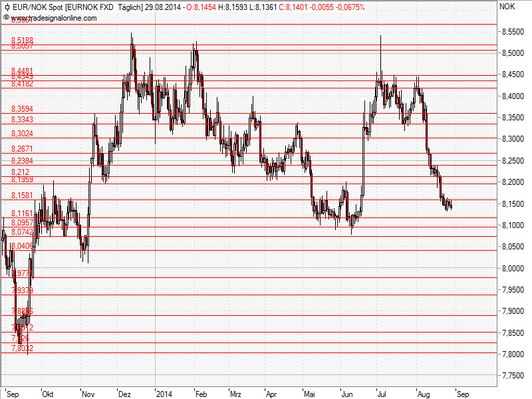This screenshot has width=532, height=399.
Task: Select the 8,5188 resistance level label
Action: click(x=22, y=41)
